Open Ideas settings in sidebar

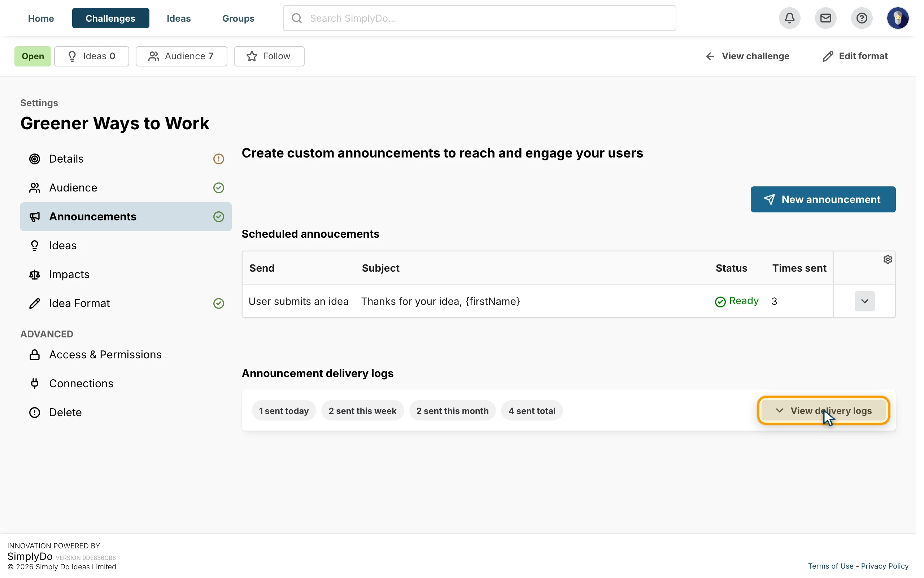(126, 245)
